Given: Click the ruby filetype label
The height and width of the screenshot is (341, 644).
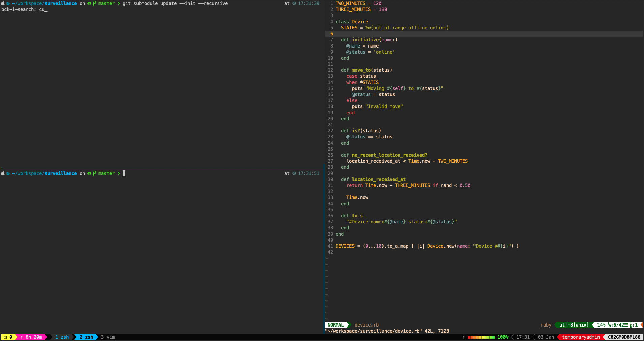Looking at the screenshot, I should (546, 325).
